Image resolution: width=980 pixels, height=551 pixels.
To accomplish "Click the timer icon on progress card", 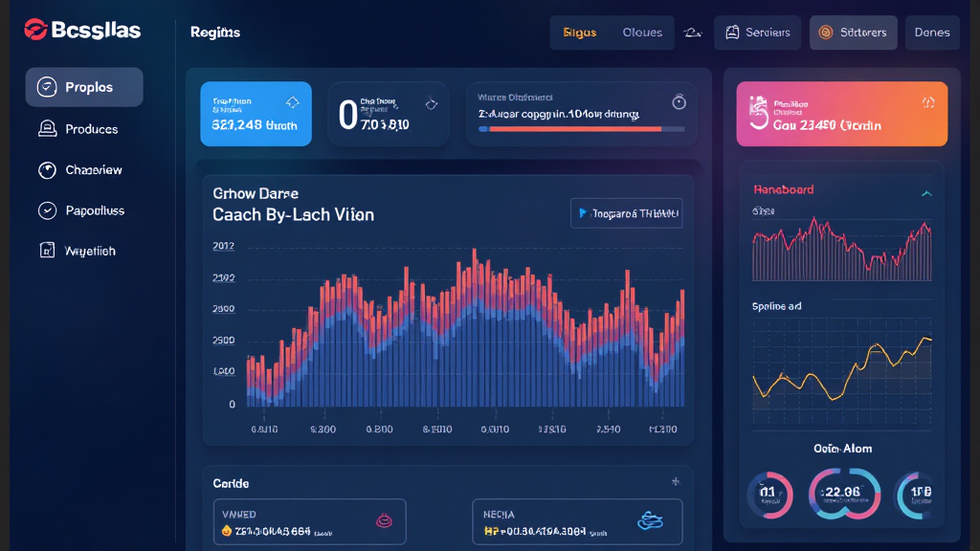I will tap(679, 102).
